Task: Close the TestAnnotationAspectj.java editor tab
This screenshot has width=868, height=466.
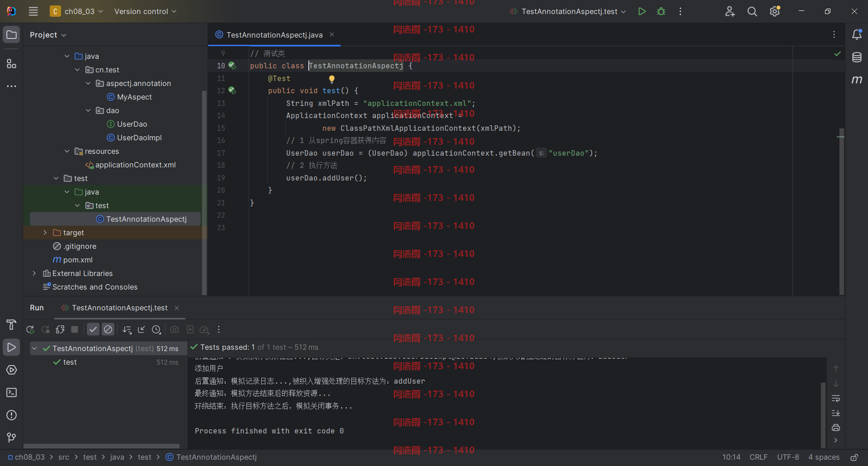Action: 332,34
